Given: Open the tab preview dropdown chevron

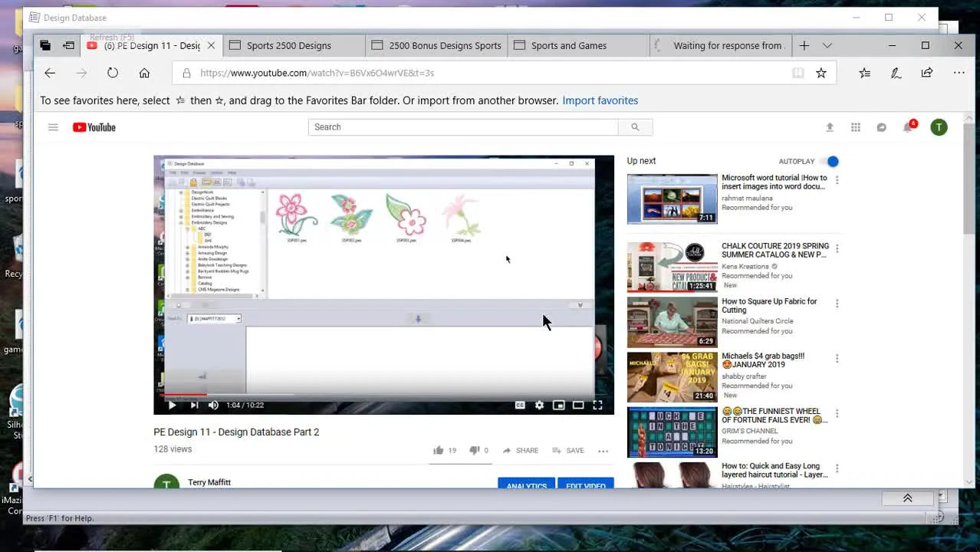Looking at the screenshot, I should tap(827, 45).
